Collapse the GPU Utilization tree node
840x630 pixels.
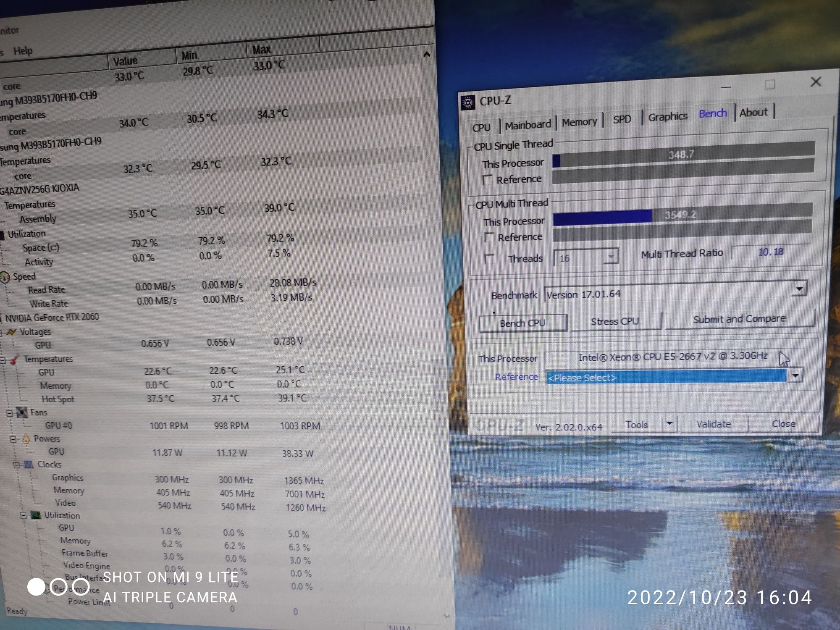click(x=24, y=516)
